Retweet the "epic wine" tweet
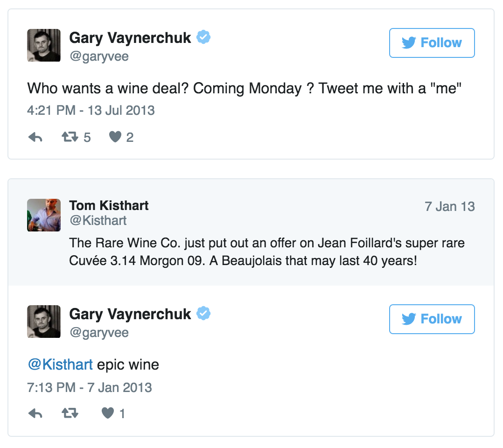 click(x=70, y=413)
